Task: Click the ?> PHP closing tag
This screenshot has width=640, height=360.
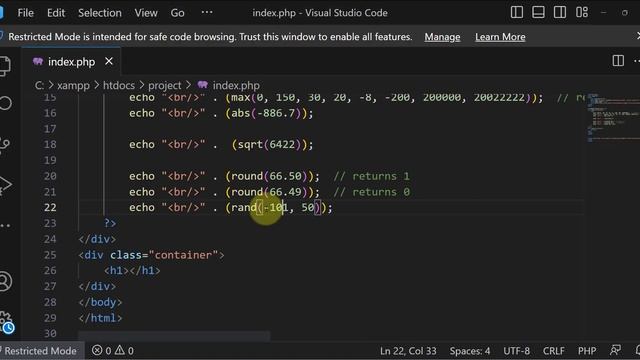Action: pyautogui.click(x=110, y=223)
